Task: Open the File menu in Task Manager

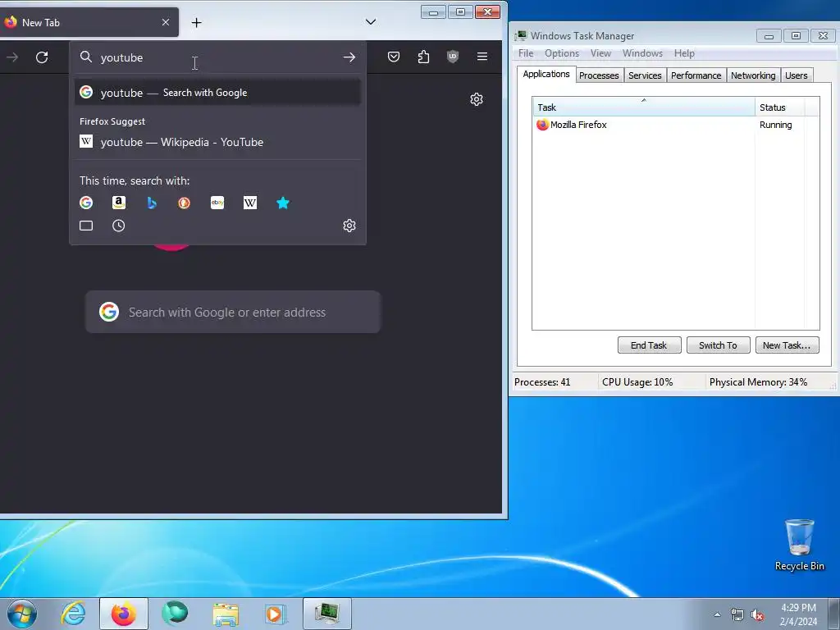Action: click(526, 53)
